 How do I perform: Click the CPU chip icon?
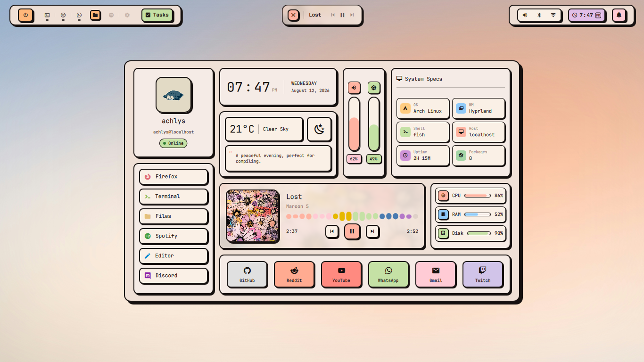(443, 196)
